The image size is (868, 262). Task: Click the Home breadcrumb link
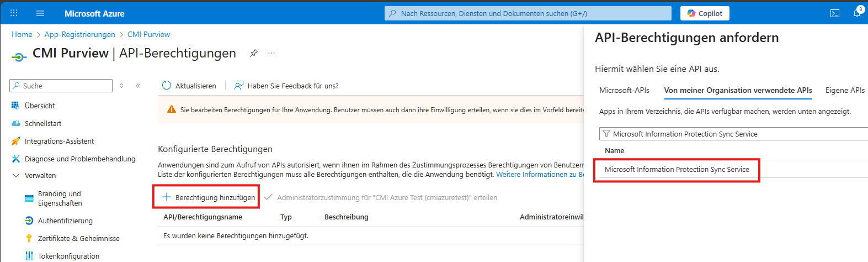click(x=22, y=34)
